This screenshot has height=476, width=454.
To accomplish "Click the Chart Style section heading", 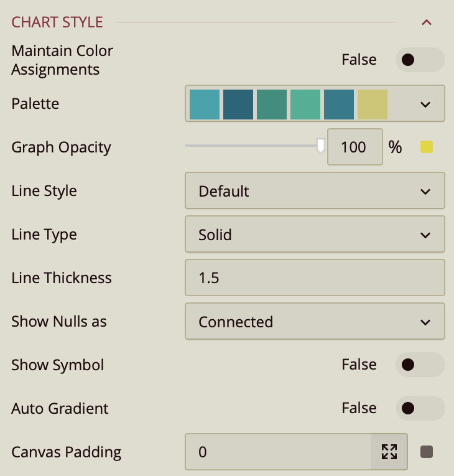I will pyautogui.click(x=57, y=22).
